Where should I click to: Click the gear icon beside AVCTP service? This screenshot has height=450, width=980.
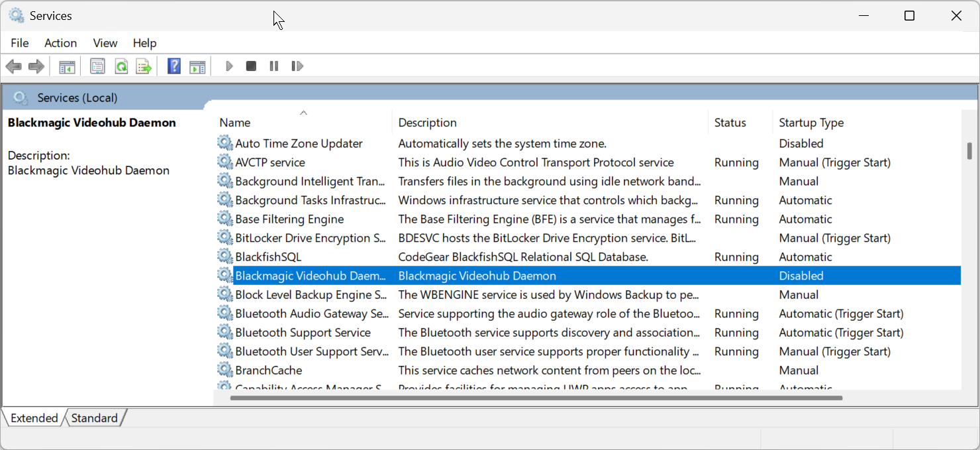pos(225,162)
